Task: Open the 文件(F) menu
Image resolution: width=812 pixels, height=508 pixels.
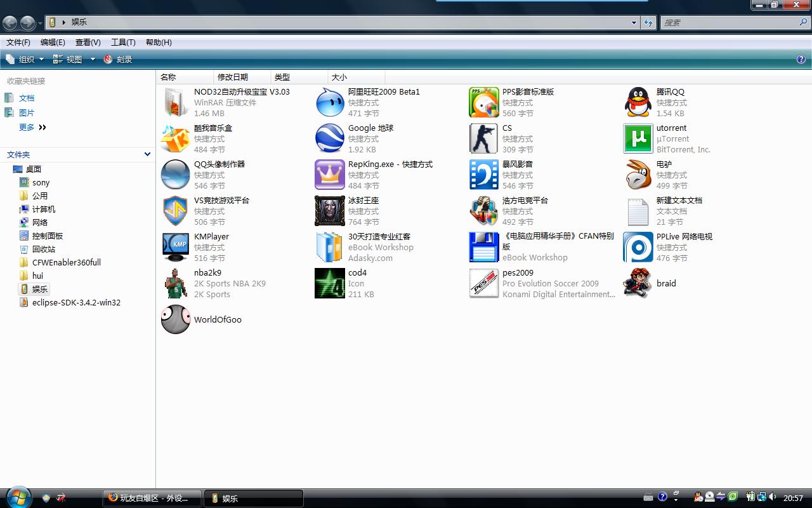Action: [x=18, y=43]
